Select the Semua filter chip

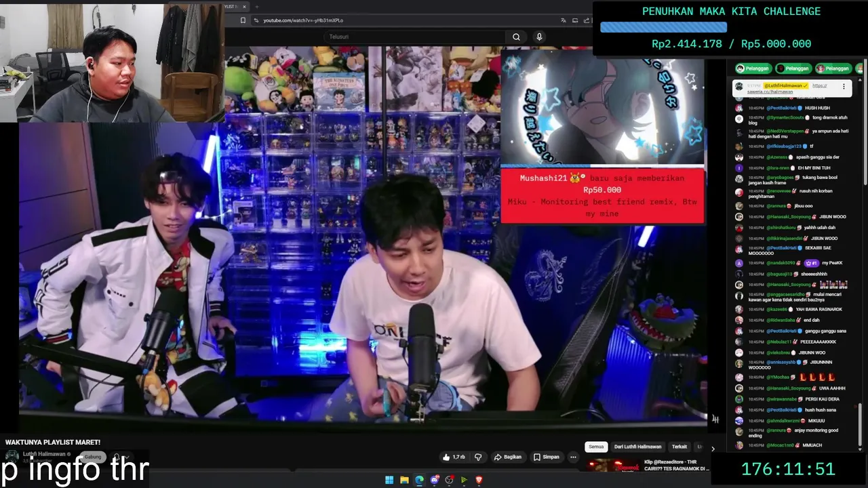point(596,447)
